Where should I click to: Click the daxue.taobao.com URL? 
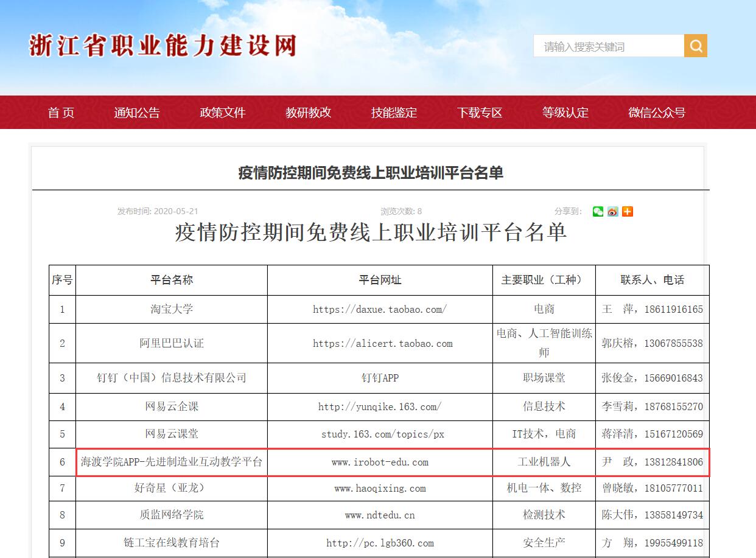tap(380, 309)
